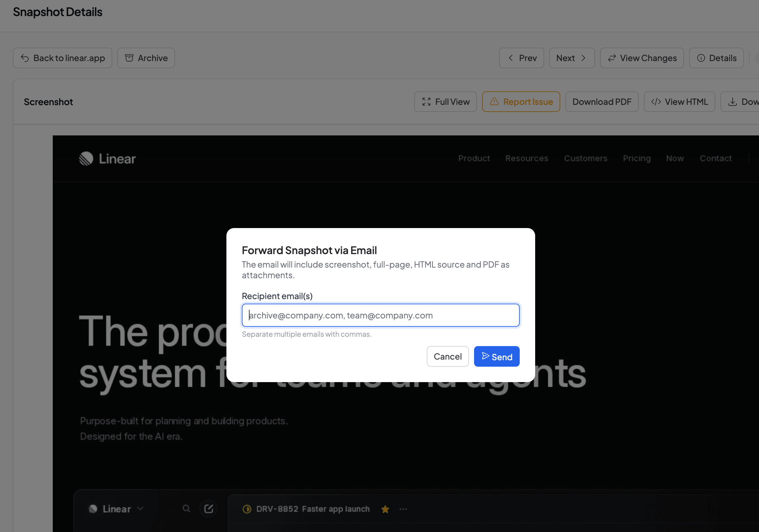The height and width of the screenshot is (532, 759).
Task: Click the Archive button
Action: [146, 58]
